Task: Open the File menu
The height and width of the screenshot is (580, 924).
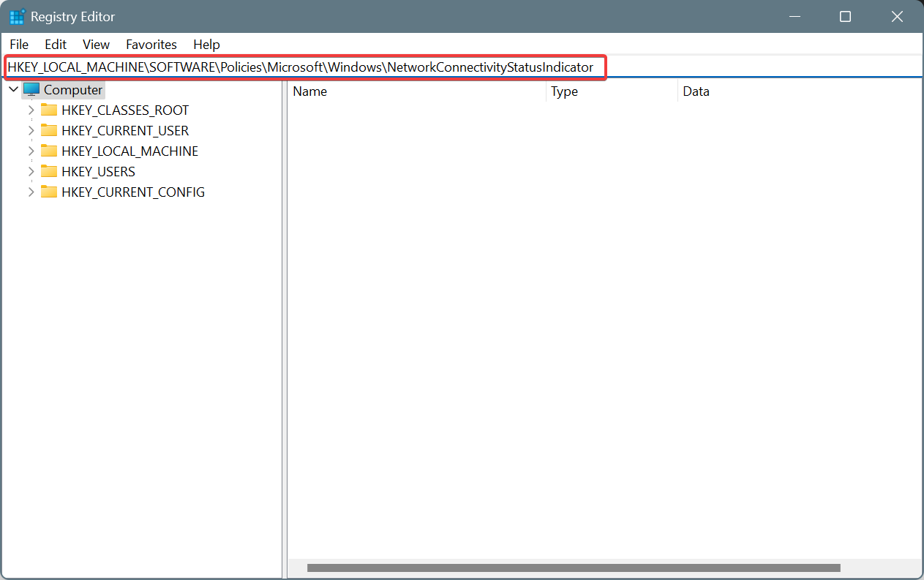Action: [x=19, y=44]
